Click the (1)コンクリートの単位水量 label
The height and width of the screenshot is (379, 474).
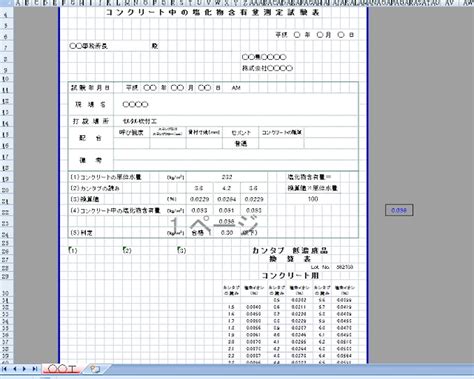(106, 177)
